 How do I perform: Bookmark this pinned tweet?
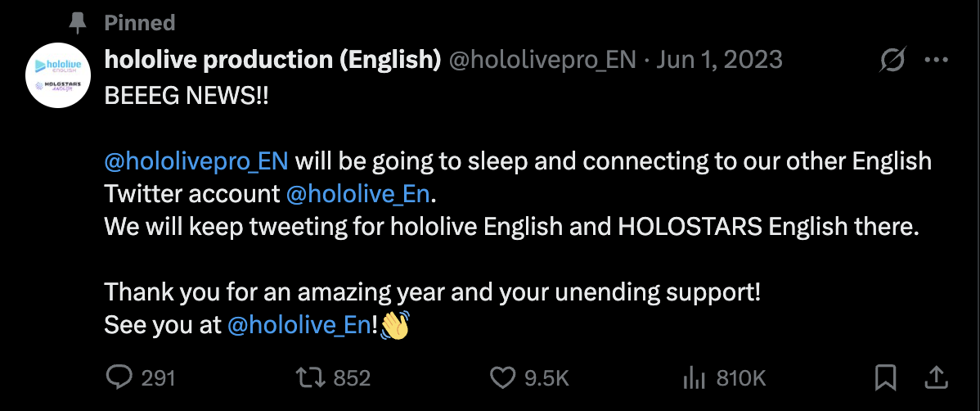point(885,377)
